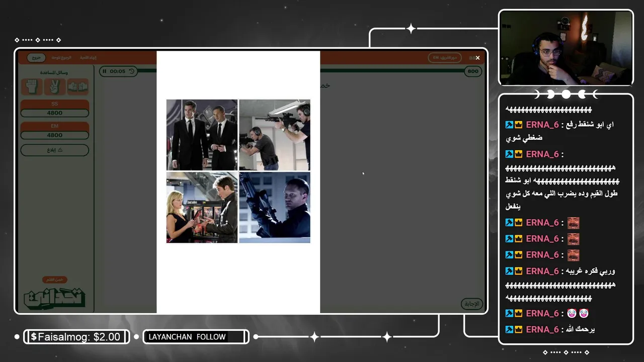Click the يرحمك الله chat message
Image resolution: width=644 pixels, height=362 pixels.
pos(581,329)
